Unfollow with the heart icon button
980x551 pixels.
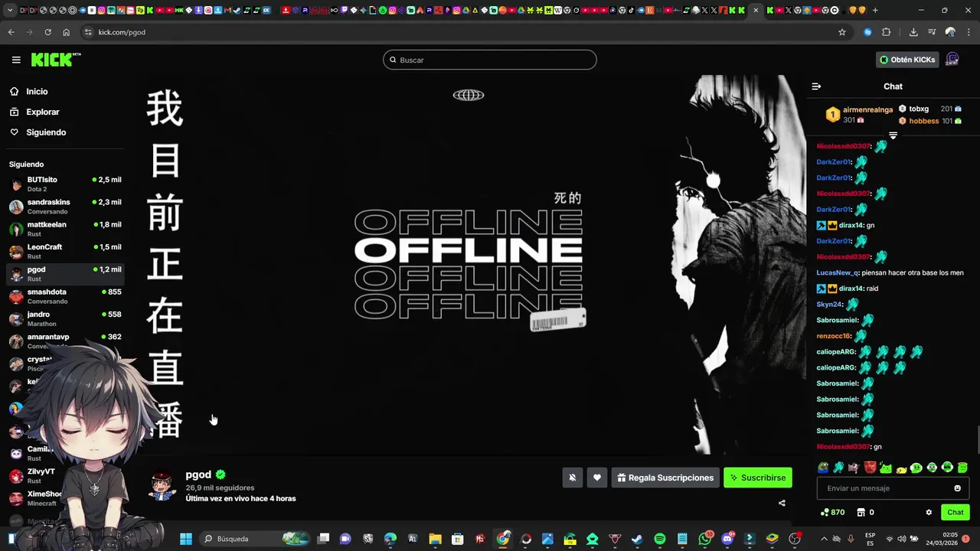[597, 478]
